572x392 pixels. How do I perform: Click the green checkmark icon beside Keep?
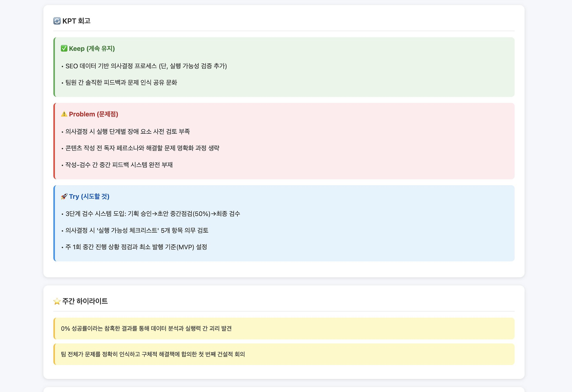point(64,48)
